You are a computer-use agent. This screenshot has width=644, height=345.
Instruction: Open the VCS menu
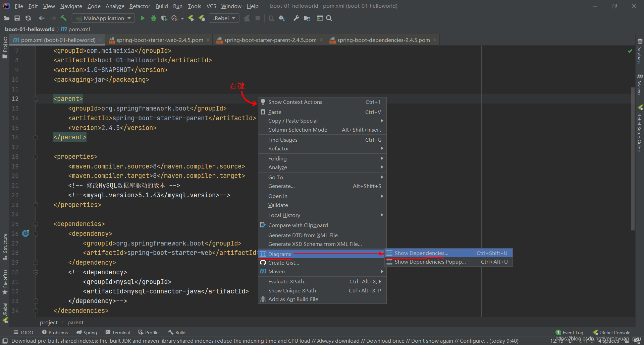(211, 6)
